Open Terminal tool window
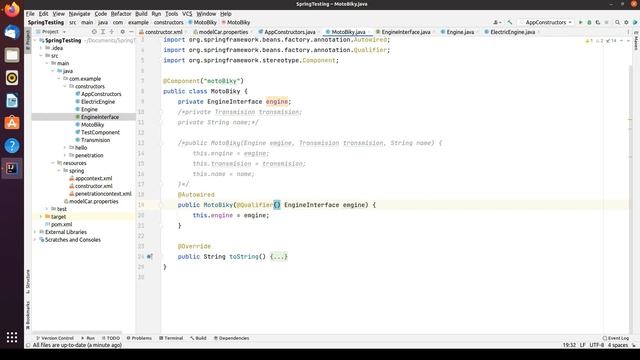This screenshot has width=640, height=360. click(x=171, y=338)
